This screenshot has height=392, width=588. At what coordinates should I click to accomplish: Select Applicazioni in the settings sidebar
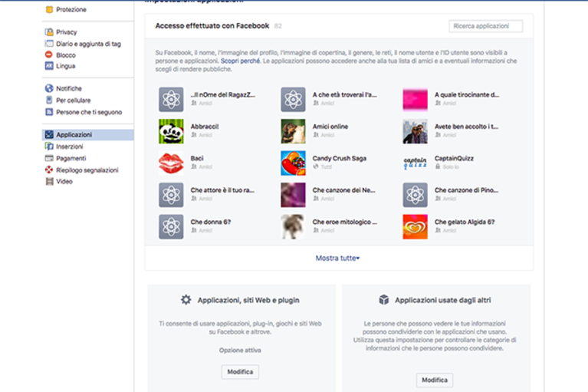coord(87,135)
